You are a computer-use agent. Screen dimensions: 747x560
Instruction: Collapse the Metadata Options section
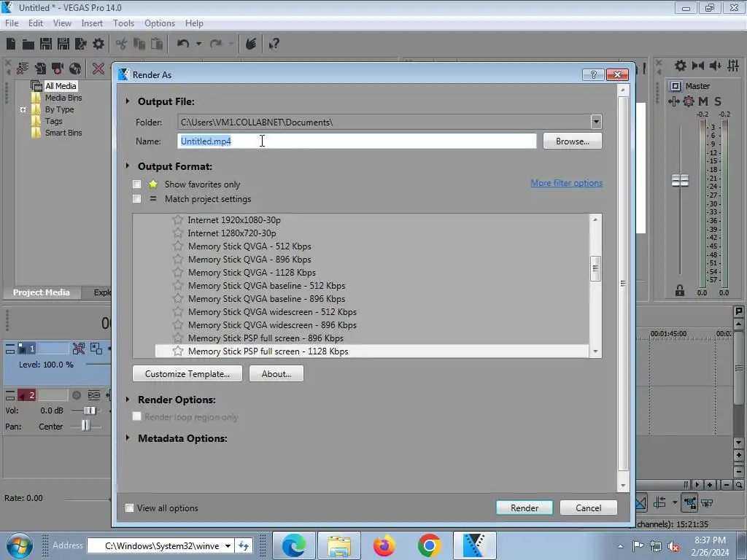click(127, 437)
